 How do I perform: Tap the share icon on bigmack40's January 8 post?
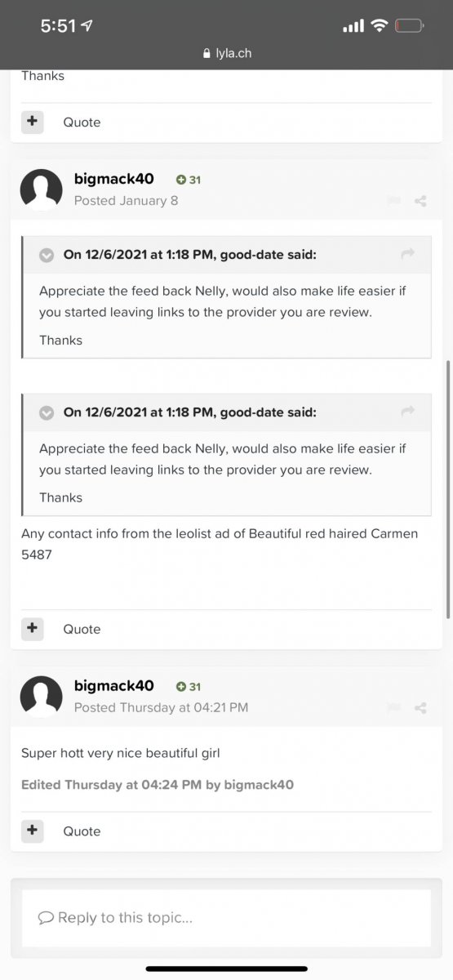[x=420, y=201]
